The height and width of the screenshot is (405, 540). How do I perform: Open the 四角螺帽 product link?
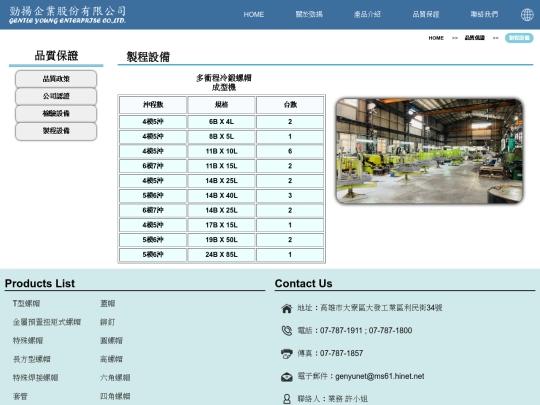coord(115,396)
